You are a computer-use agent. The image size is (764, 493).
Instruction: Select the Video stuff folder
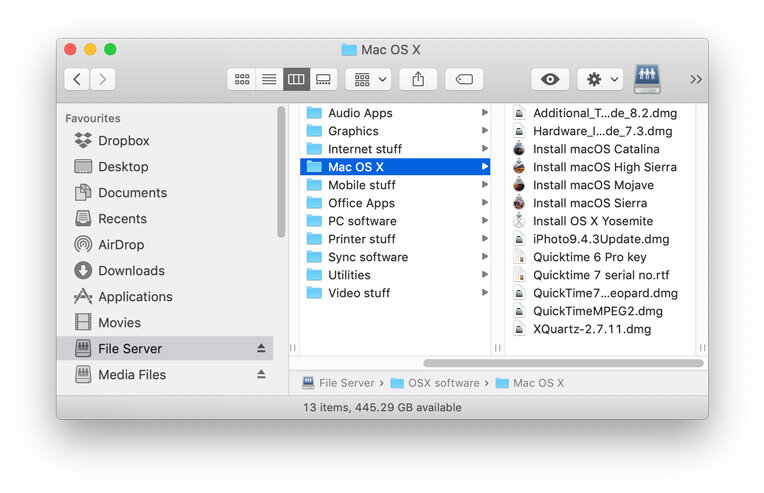(395, 293)
